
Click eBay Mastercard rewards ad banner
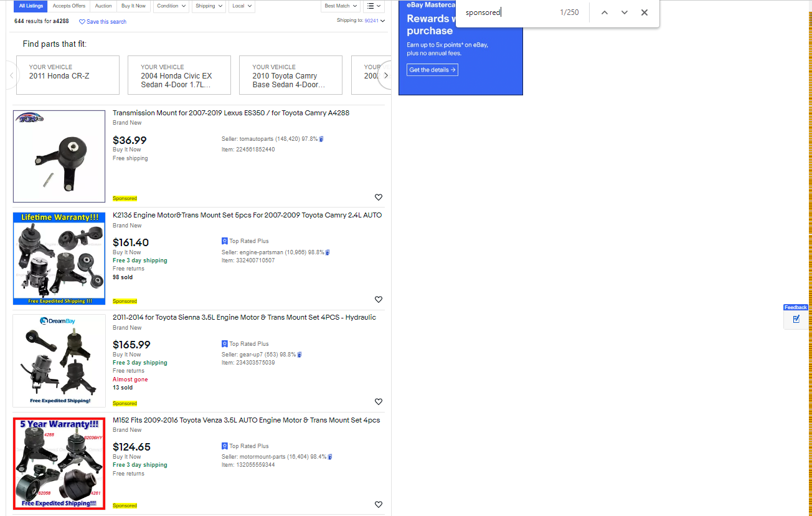click(x=461, y=47)
